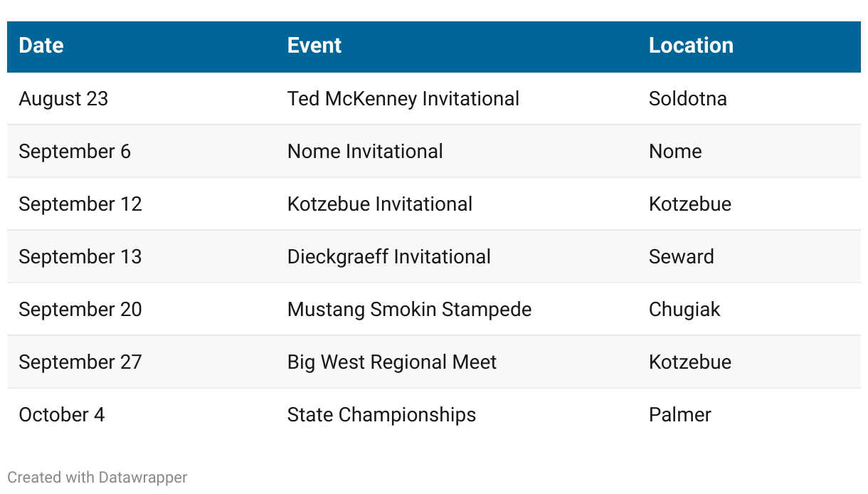The height and width of the screenshot is (494, 868).
Task: Click Nome Invitational event text
Action: pyautogui.click(x=365, y=151)
